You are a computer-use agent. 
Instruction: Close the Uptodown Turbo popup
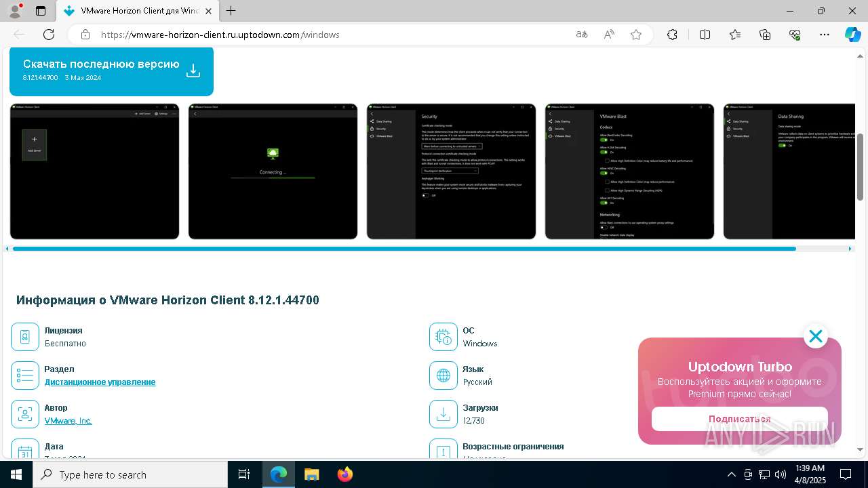[815, 336]
